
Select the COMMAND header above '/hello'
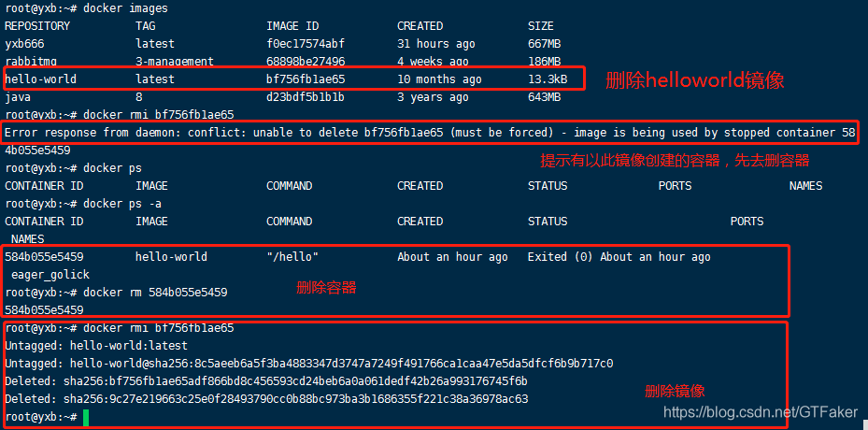[x=289, y=222]
